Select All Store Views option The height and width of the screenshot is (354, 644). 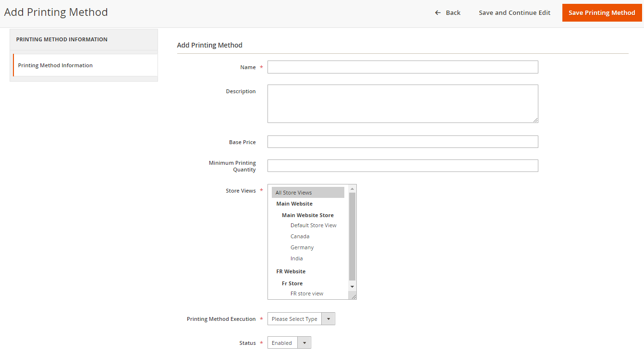click(x=308, y=193)
